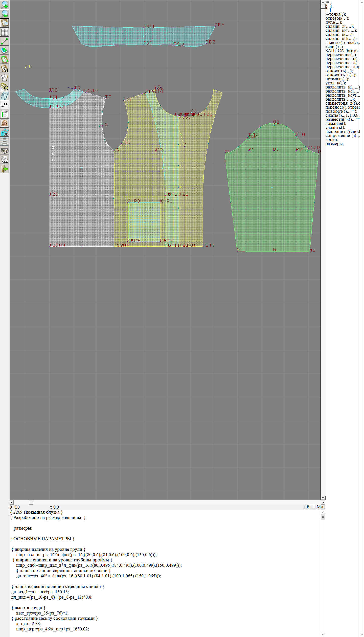The width and height of the screenshot is (364, 637).
Task: Click the green sleeve pattern piece
Action: point(272,197)
